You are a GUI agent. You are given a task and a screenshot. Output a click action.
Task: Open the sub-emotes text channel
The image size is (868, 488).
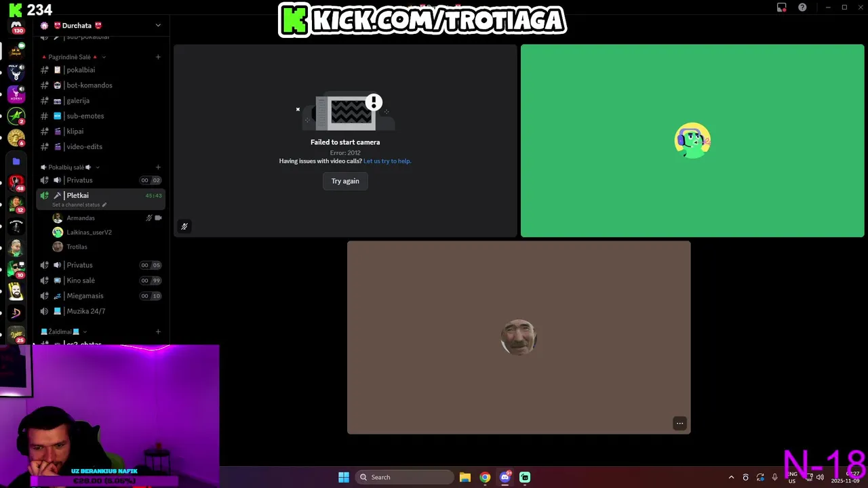pos(102,116)
